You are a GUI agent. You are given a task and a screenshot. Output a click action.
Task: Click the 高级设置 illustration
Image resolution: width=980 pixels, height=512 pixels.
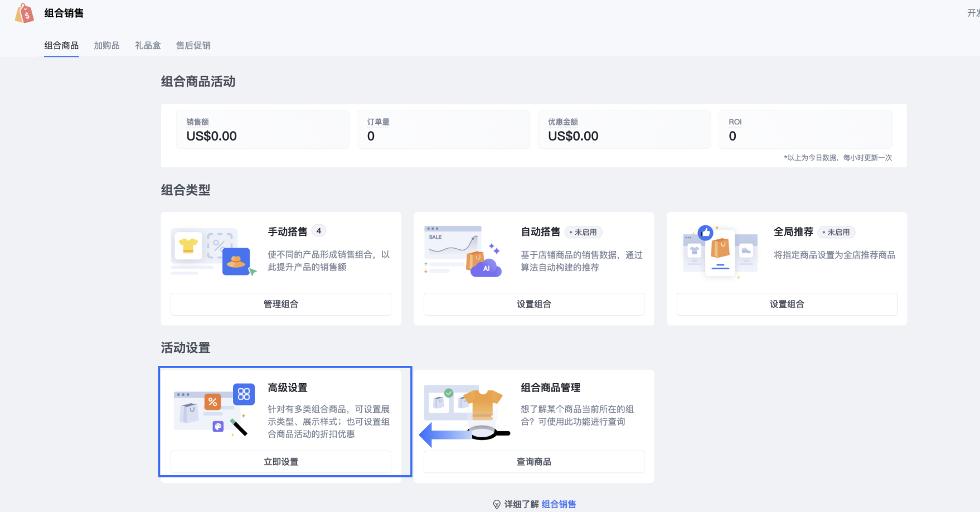click(x=214, y=409)
